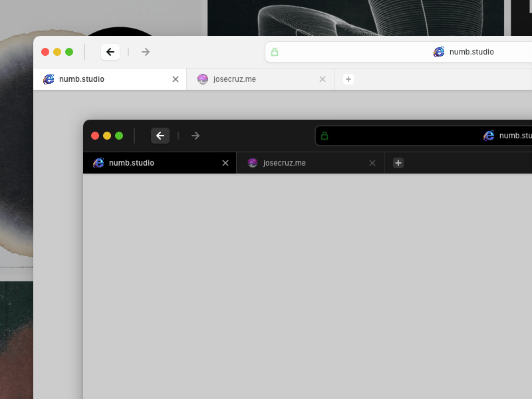Close the numb.studio tab in dark window

point(225,163)
